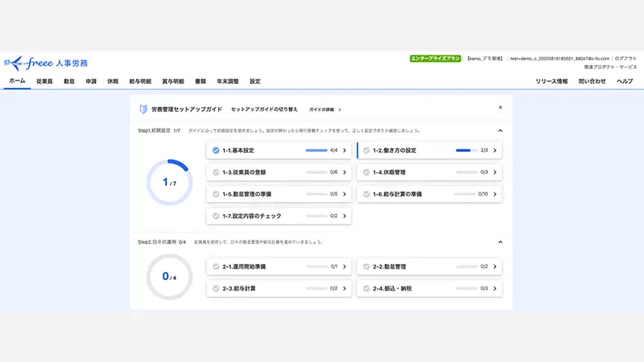The height and width of the screenshot is (362, 644).
Task: Toggle the check mark on 2-1.運用開始準備
Action: 216,266
